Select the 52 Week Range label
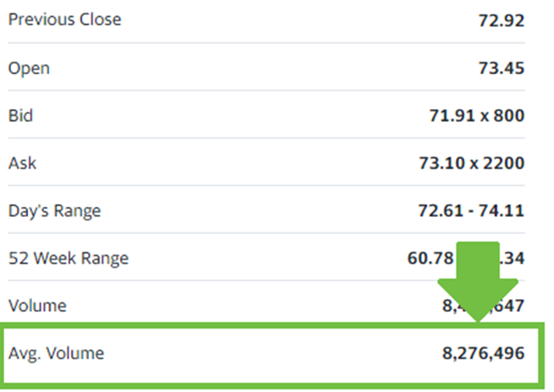 coord(69,259)
